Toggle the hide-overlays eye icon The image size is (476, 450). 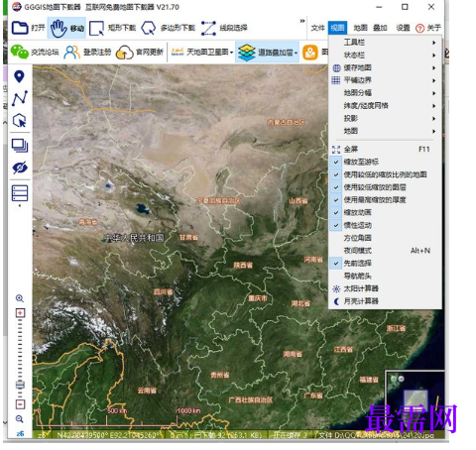coord(20,168)
